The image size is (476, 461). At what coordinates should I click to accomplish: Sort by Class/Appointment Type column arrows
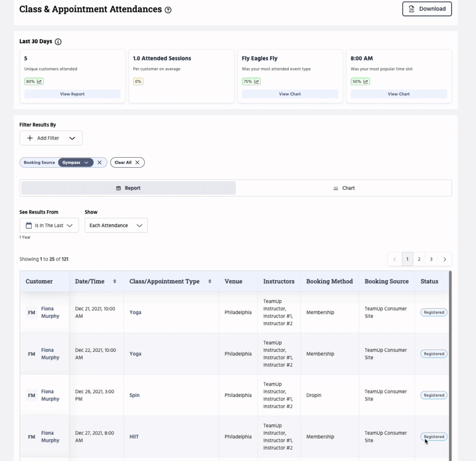pyautogui.click(x=210, y=281)
